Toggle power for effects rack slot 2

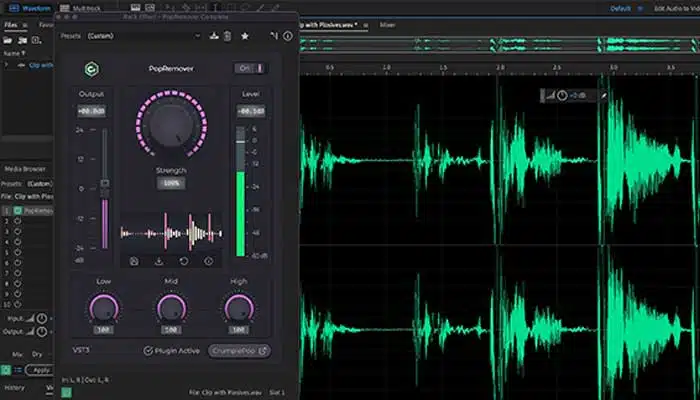[18, 221]
